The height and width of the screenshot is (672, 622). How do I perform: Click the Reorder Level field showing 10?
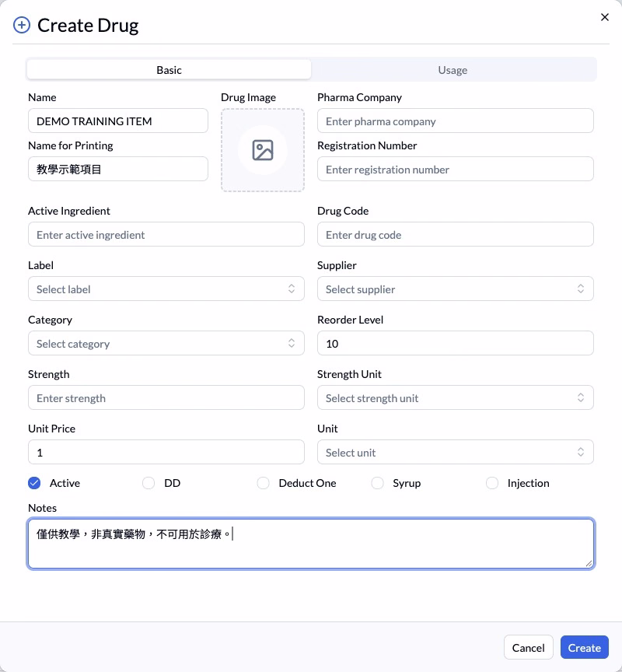click(x=456, y=343)
